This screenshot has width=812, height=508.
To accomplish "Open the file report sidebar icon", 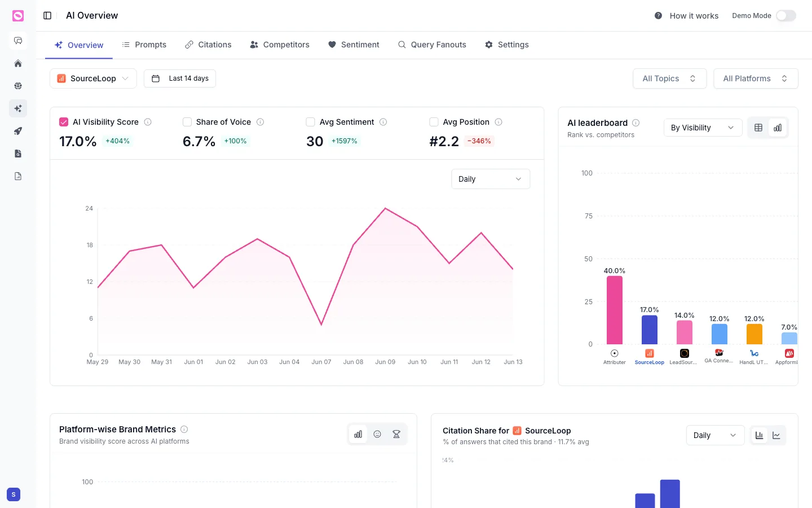I will coord(18,176).
